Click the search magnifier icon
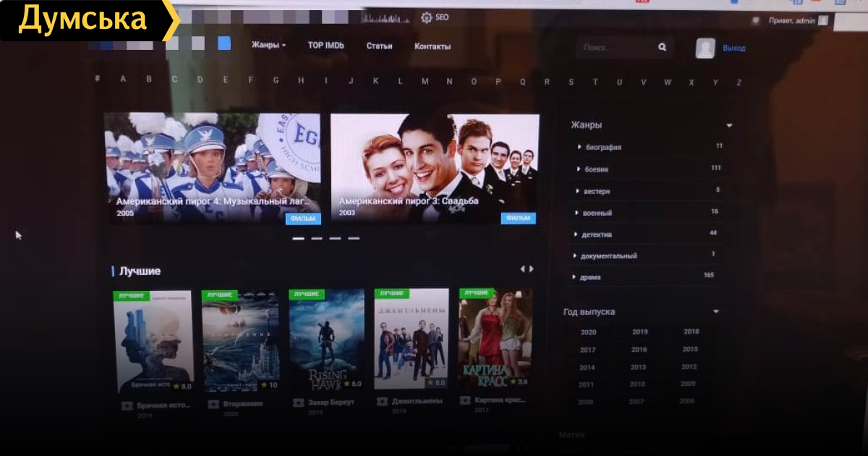The height and width of the screenshot is (456, 868). [x=662, y=47]
